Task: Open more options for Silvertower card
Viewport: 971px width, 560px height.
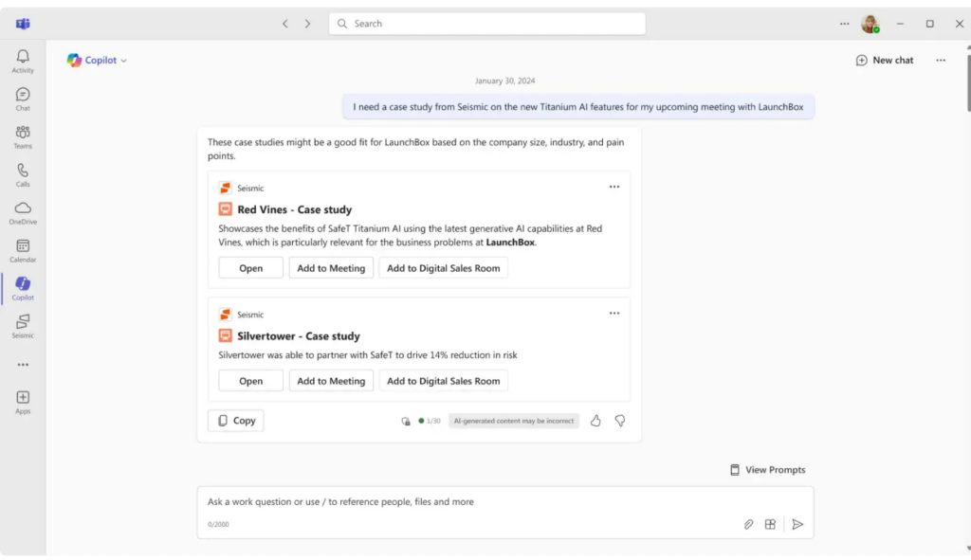Action: pyautogui.click(x=614, y=314)
